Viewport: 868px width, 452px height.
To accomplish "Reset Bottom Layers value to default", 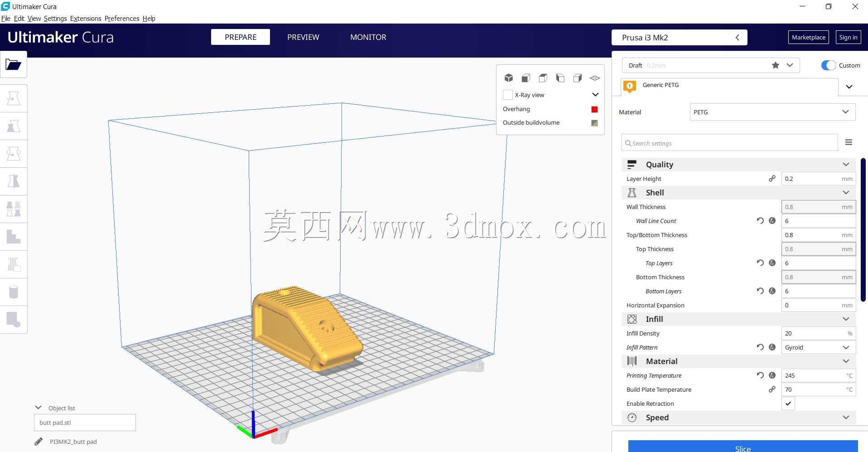I will tap(760, 291).
